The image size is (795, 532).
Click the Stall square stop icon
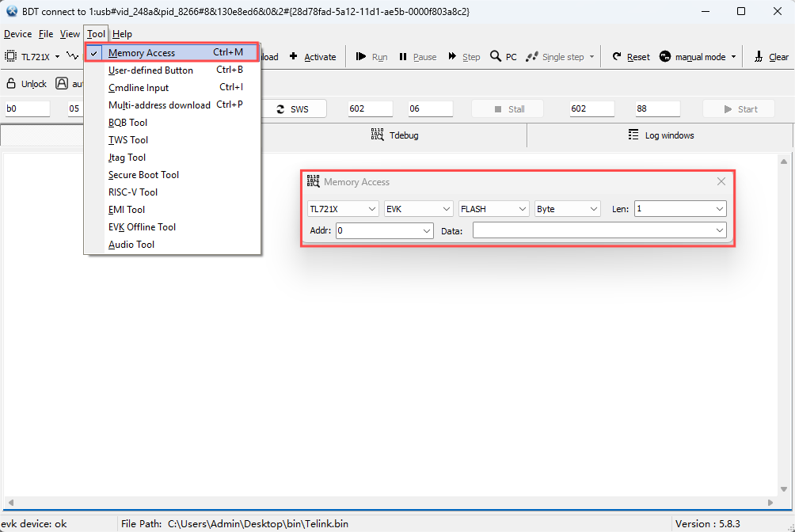pyautogui.click(x=498, y=109)
